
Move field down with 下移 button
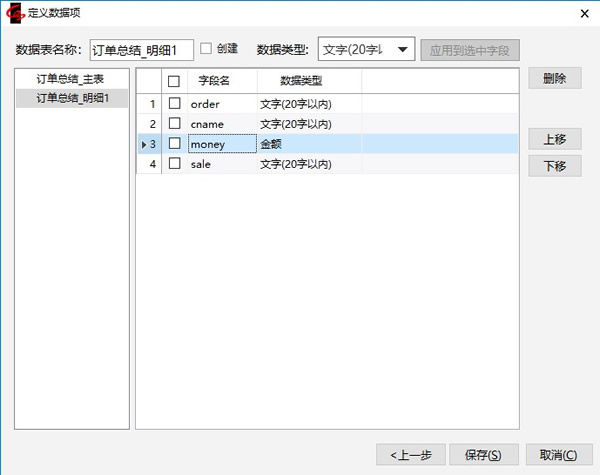pyautogui.click(x=555, y=166)
